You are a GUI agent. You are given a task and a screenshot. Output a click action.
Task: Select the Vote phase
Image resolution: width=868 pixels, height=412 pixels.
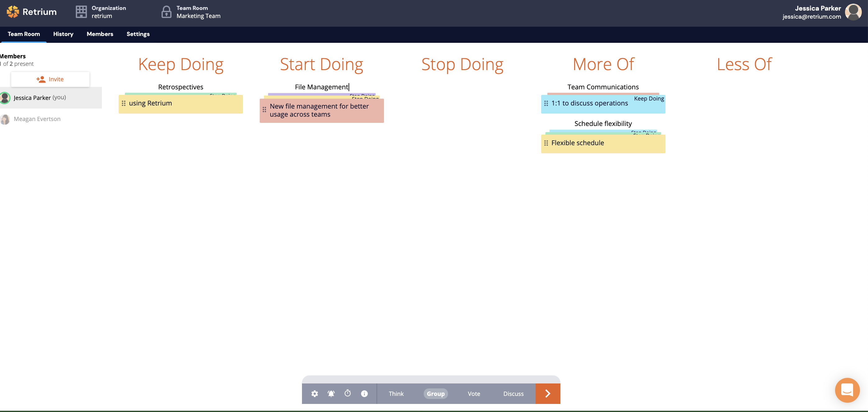click(x=473, y=393)
